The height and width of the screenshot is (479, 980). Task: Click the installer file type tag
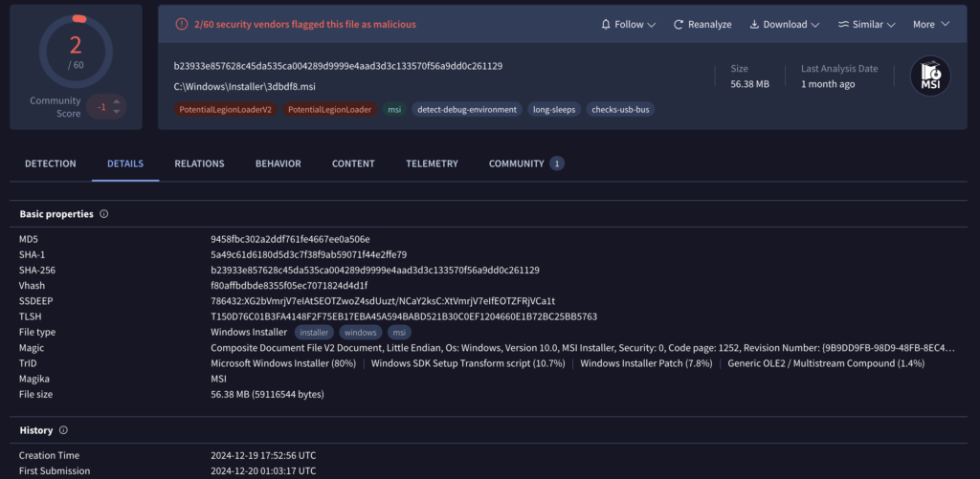click(x=314, y=332)
